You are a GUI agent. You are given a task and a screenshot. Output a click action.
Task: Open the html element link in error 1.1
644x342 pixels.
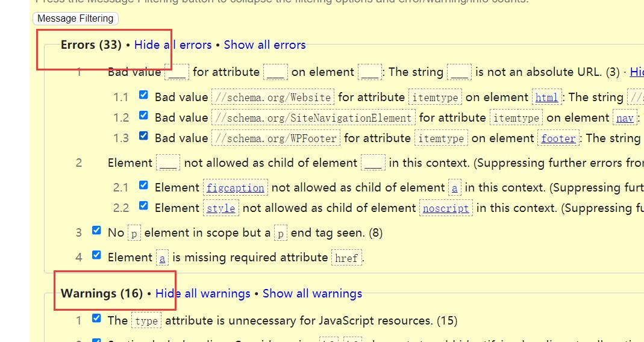546,98
